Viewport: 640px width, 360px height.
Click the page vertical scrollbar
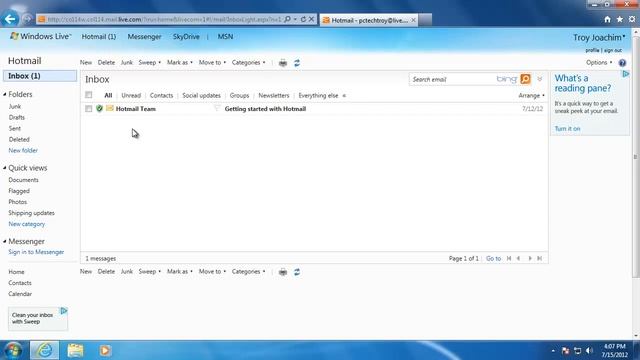coord(636,157)
